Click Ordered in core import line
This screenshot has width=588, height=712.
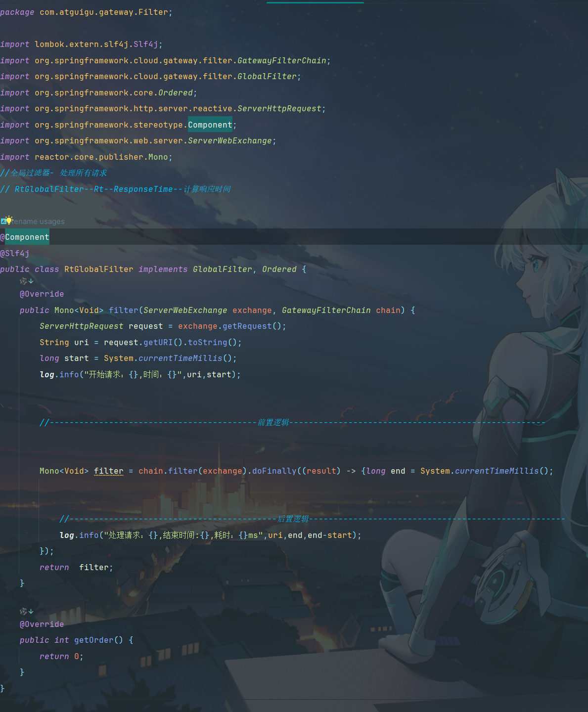tap(176, 93)
